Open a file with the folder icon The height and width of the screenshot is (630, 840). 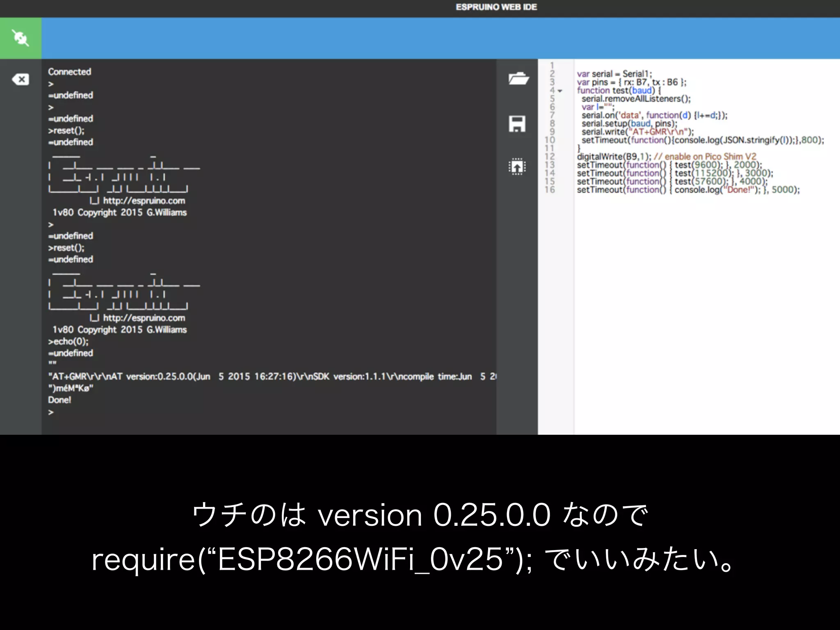point(518,78)
